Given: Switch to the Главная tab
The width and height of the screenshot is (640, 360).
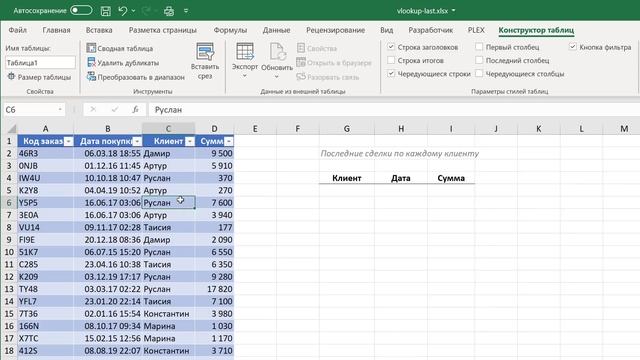Looking at the screenshot, I should pyautogui.click(x=56, y=30).
